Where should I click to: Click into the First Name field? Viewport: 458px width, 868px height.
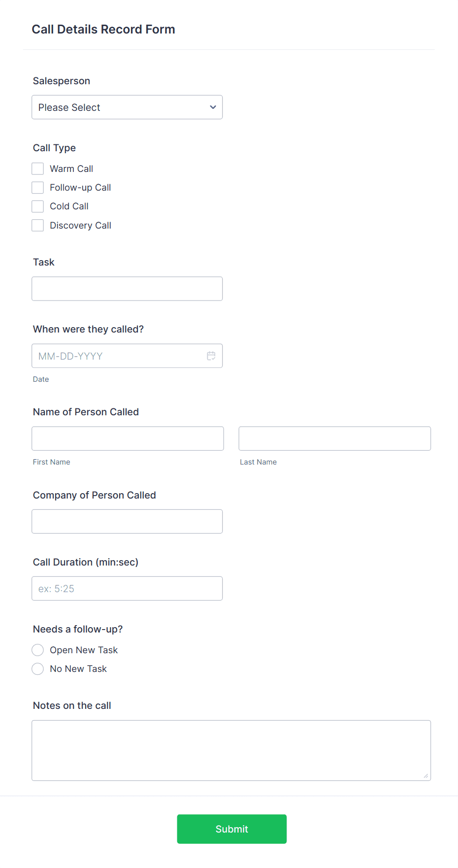pyautogui.click(x=127, y=438)
